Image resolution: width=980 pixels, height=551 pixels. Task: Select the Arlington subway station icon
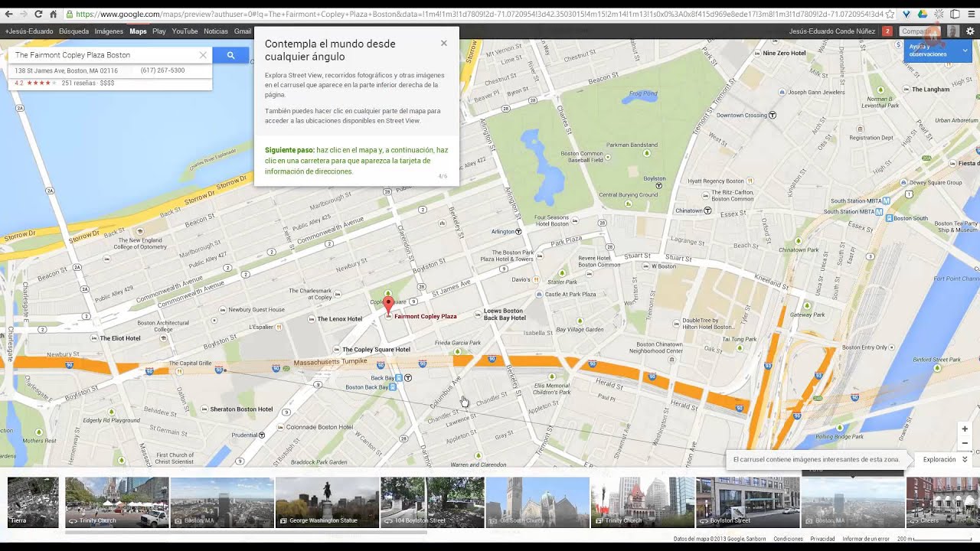point(518,231)
